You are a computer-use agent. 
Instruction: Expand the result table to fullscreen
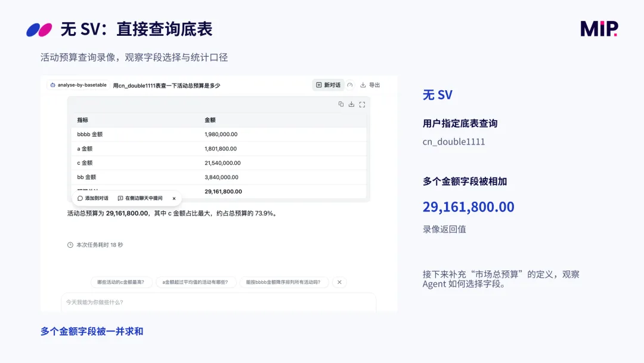(362, 104)
